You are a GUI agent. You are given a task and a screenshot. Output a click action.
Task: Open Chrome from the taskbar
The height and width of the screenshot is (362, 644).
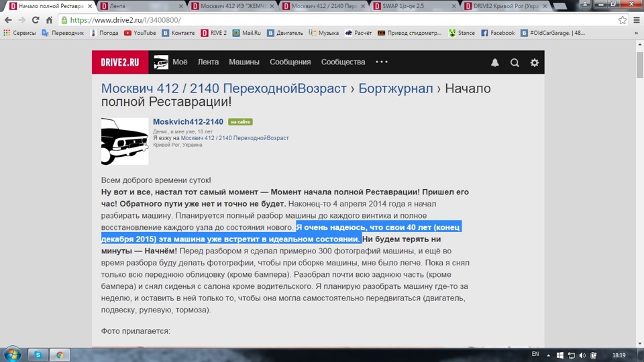(x=60, y=355)
